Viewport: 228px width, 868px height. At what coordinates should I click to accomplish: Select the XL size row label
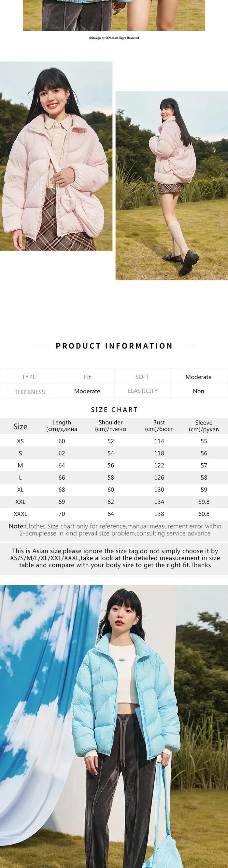(20, 489)
